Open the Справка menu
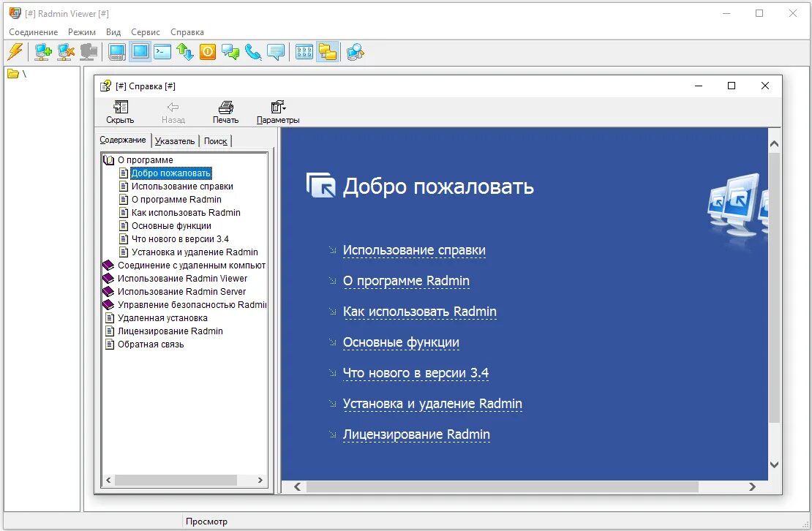Image resolution: width=812 pixels, height=531 pixels. (187, 32)
